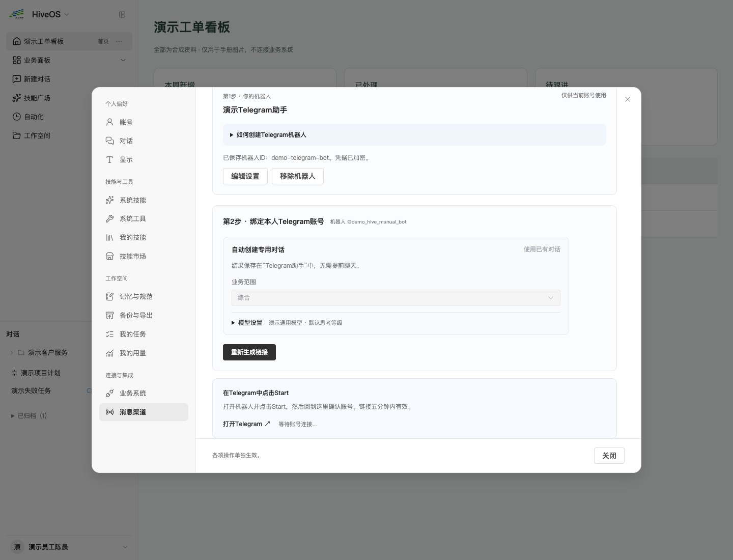Click the 消息渠道 broadcast icon
Screen dimensions: 733x560
(x=109, y=412)
